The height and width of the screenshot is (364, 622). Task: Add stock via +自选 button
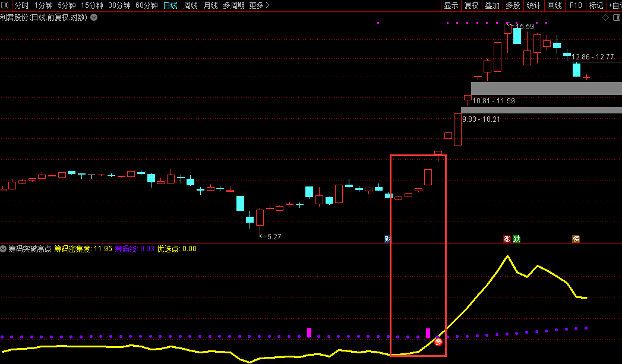[x=615, y=5]
